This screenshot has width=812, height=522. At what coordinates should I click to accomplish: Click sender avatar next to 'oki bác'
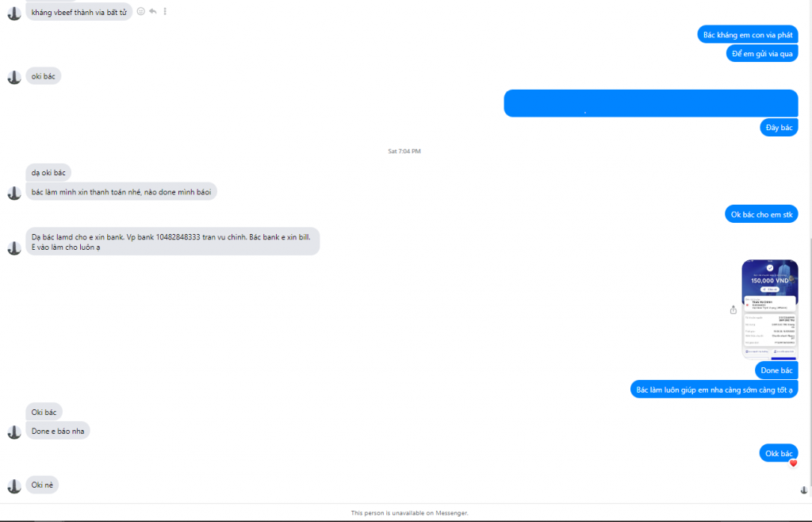point(14,77)
